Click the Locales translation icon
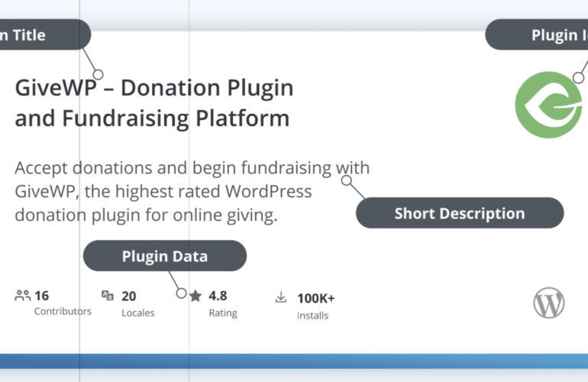Viewport: 588px width, 382px height. 108,296
